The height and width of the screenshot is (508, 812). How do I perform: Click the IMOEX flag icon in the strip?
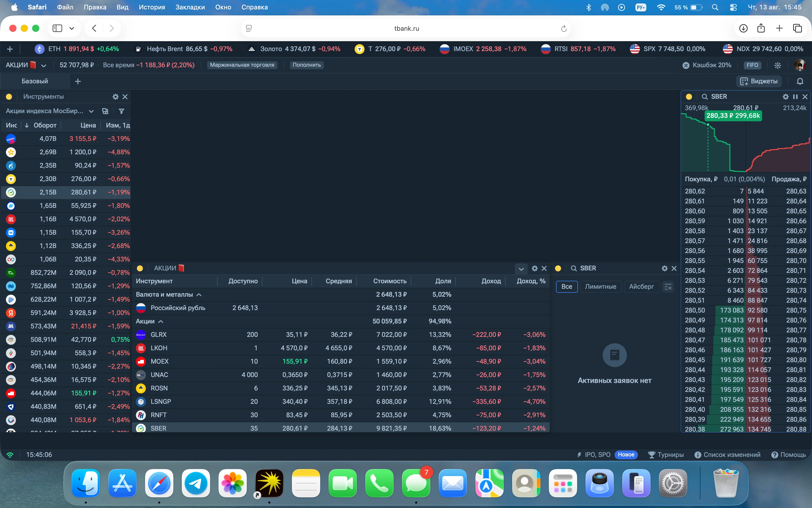[x=444, y=49]
